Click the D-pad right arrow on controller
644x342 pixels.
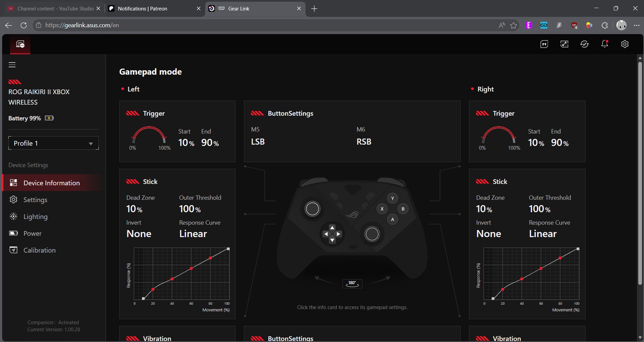click(x=338, y=234)
